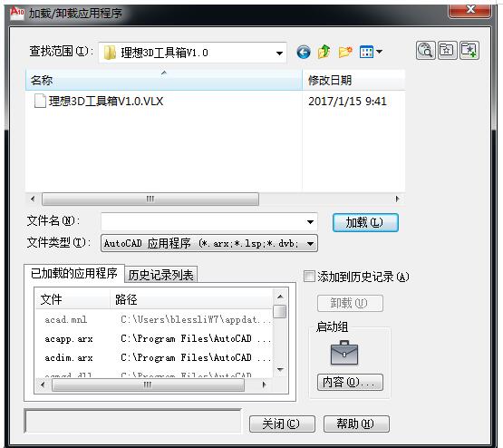Open the 文件名 dropdown arrow
The image size is (503, 448).
coord(310,222)
